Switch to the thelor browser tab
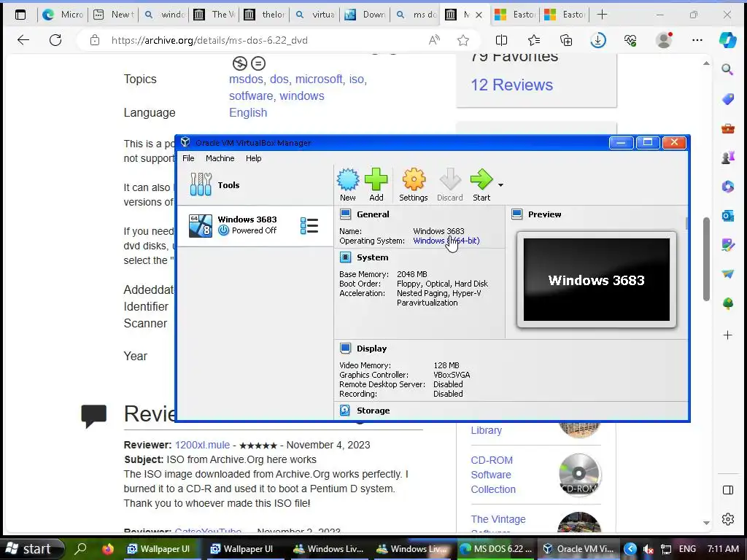This screenshot has width=747, height=560. point(264,15)
